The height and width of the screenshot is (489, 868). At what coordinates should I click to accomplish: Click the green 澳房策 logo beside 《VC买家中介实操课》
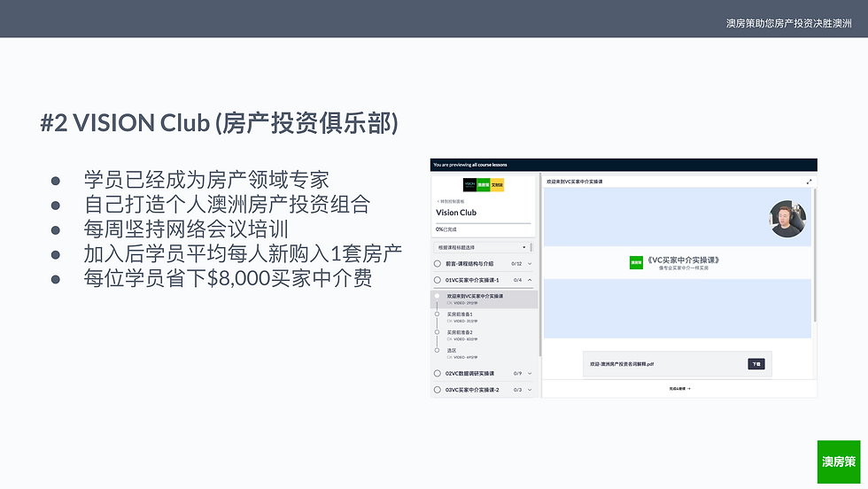(636, 262)
